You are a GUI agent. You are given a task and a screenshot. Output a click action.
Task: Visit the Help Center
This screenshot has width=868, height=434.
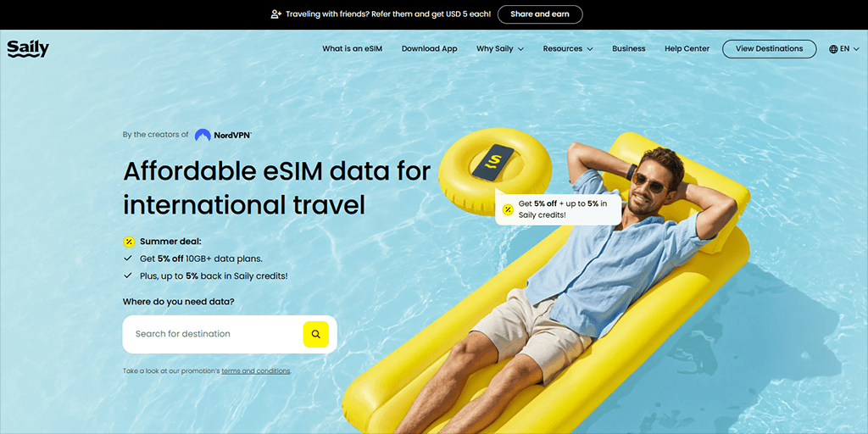point(687,48)
